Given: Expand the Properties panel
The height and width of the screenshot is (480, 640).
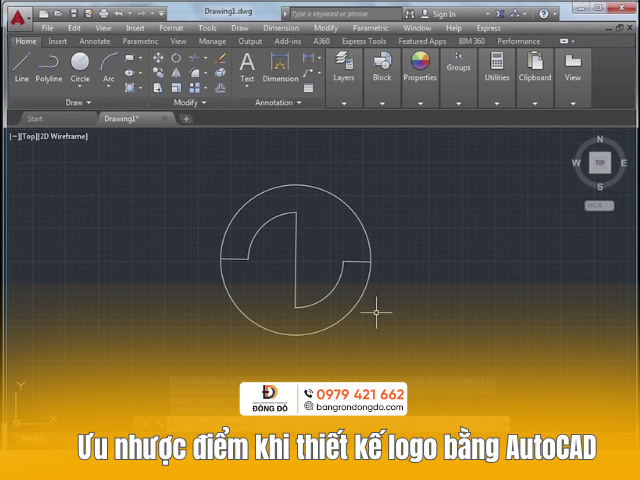Looking at the screenshot, I should pos(420,104).
